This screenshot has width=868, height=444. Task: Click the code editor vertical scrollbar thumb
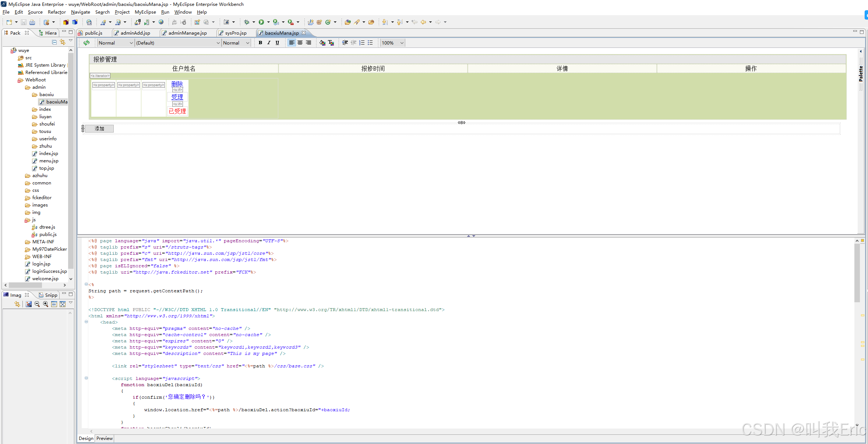[857, 272]
